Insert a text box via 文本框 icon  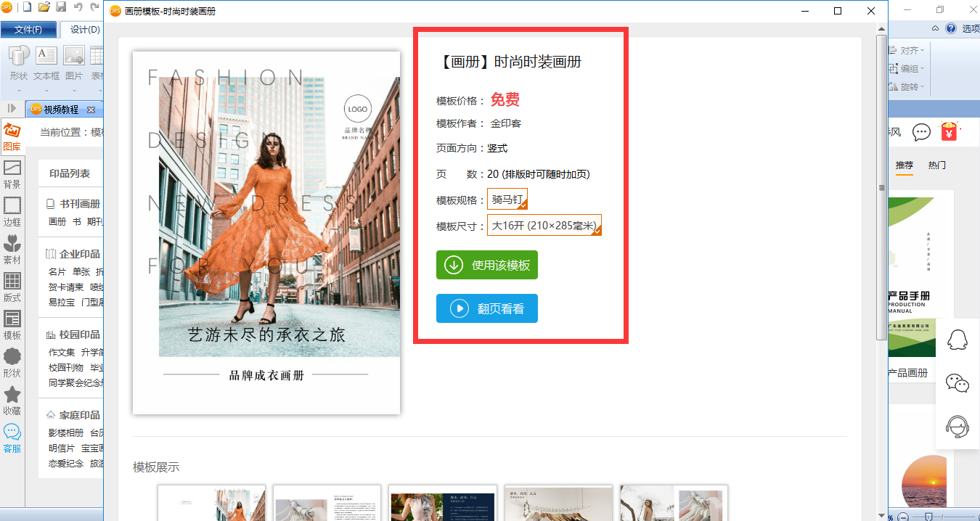point(46,55)
